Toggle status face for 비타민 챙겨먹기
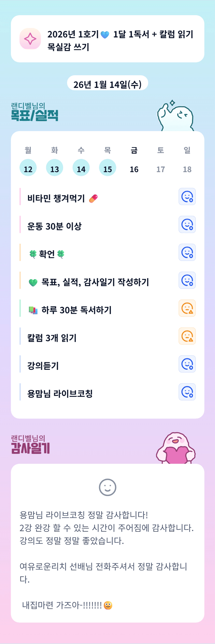Screen dimensions: 215x644 [x=187, y=196]
